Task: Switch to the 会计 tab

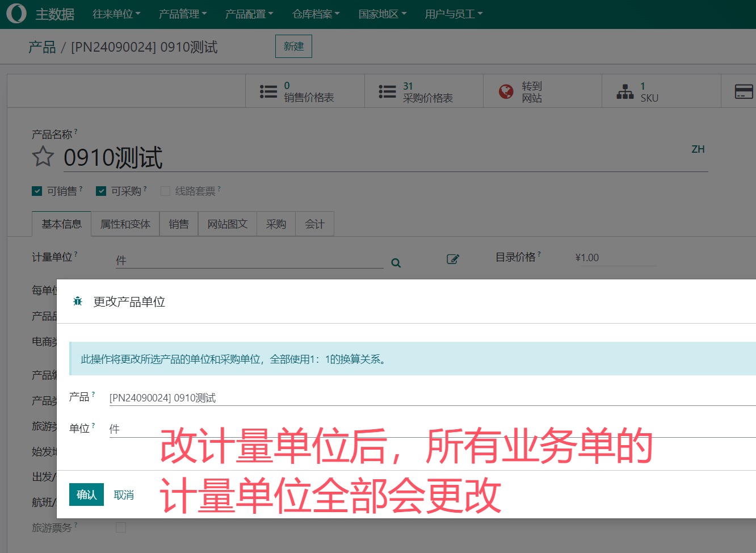Action: click(x=314, y=224)
